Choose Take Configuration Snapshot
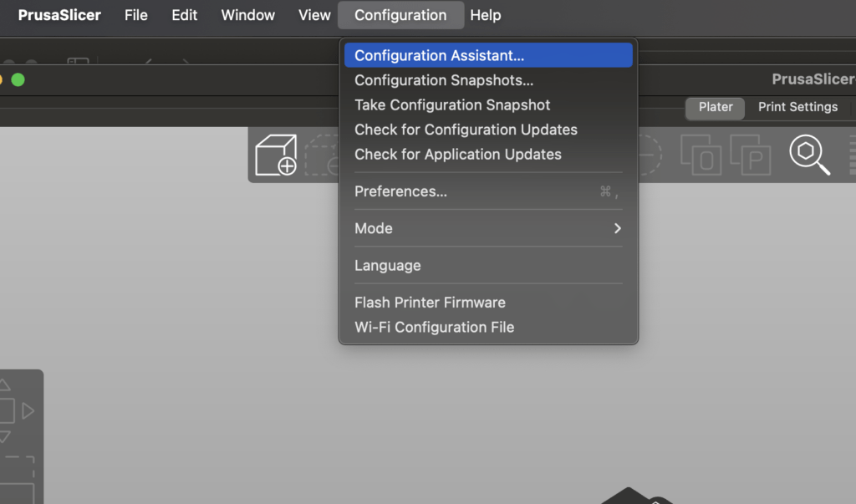 (452, 105)
